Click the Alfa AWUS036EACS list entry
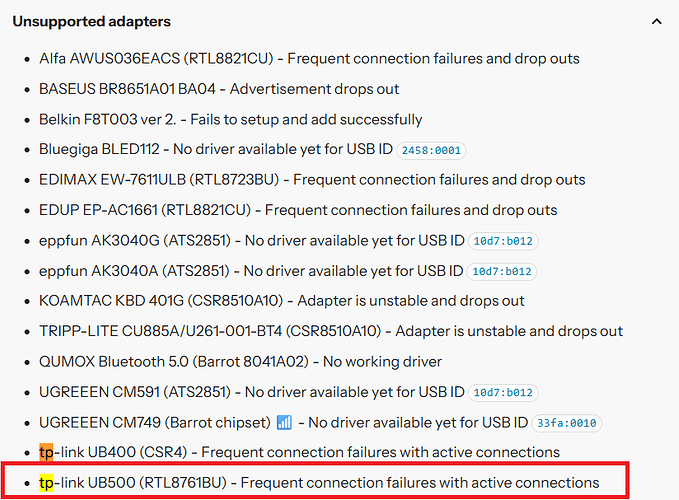 (309, 58)
